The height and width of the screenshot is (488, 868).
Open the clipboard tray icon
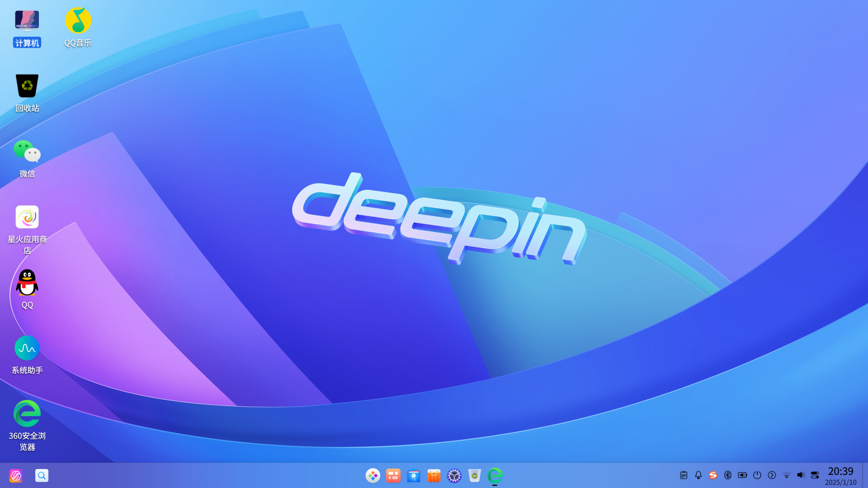[x=684, y=475]
